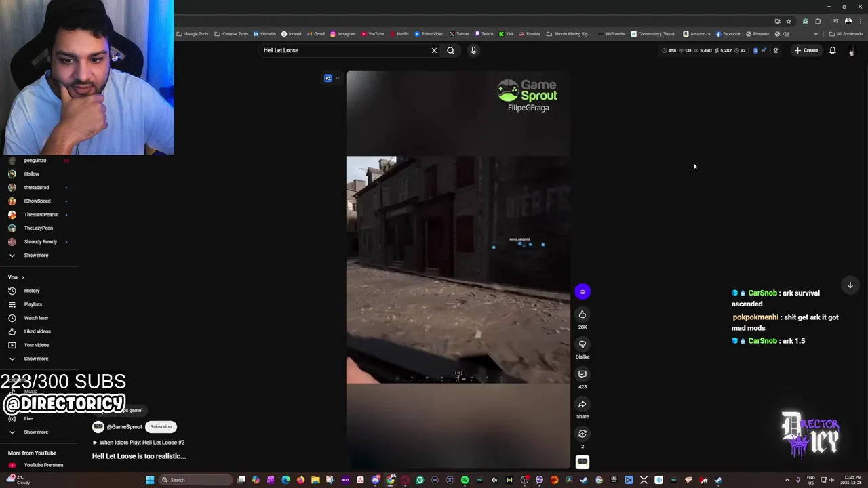Open the Twitch bookmark
This screenshot has width=868, height=488.
[x=484, y=34]
